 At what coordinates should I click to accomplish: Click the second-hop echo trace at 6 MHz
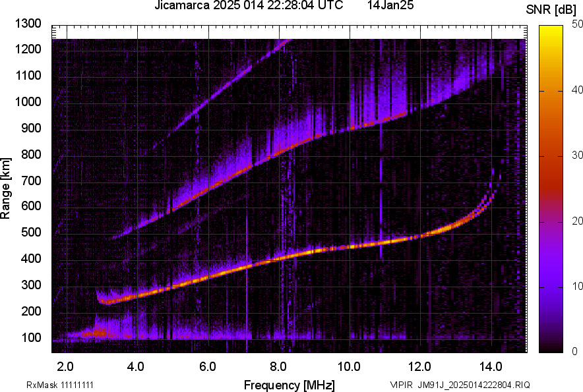[208, 189]
